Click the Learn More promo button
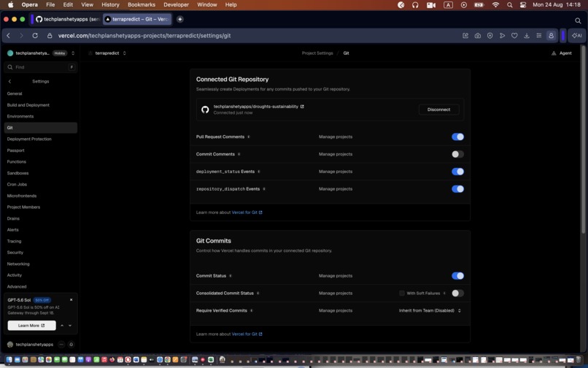This screenshot has height=368, width=588. tap(32, 326)
